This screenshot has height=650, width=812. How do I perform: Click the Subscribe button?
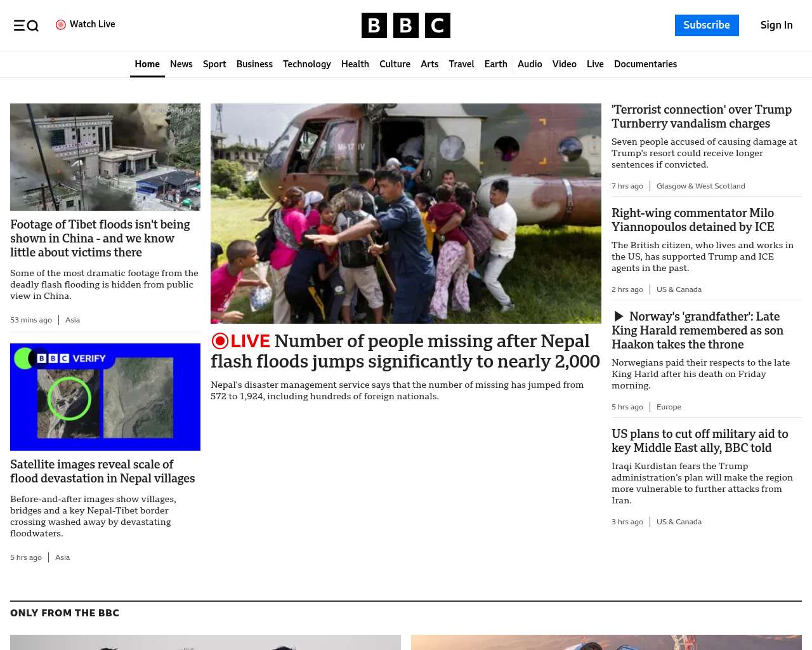pos(707,25)
